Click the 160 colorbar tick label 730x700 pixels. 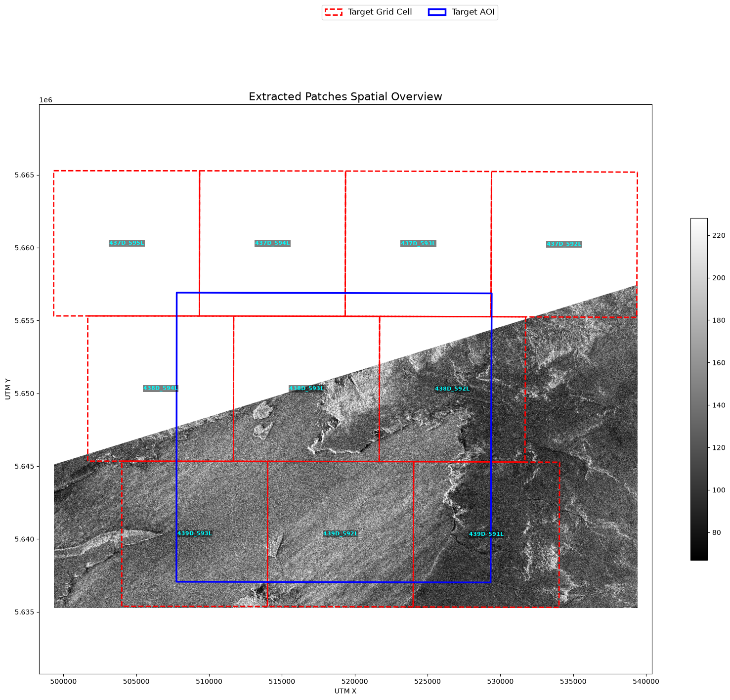718,363
